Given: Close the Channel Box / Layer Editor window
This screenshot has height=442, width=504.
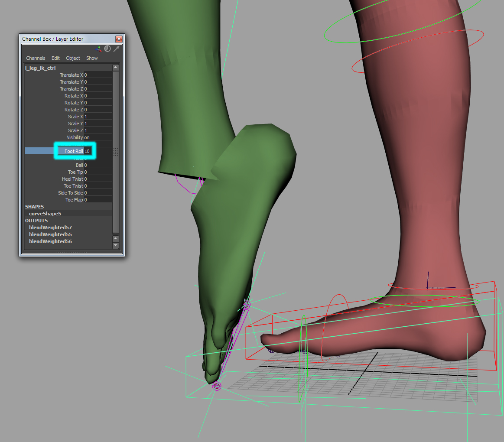Looking at the screenshot, I should tap(119, 39).
